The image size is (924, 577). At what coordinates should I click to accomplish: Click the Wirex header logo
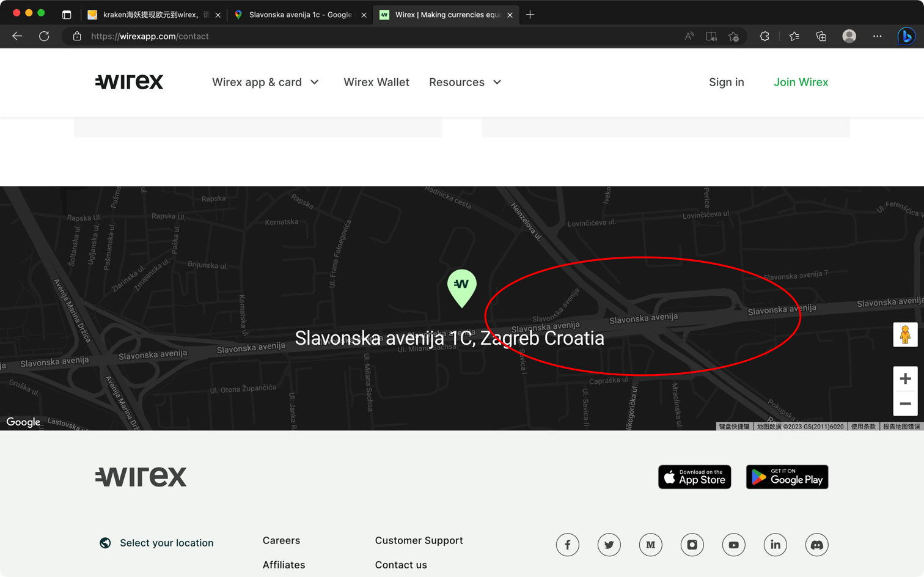(130, 81)
